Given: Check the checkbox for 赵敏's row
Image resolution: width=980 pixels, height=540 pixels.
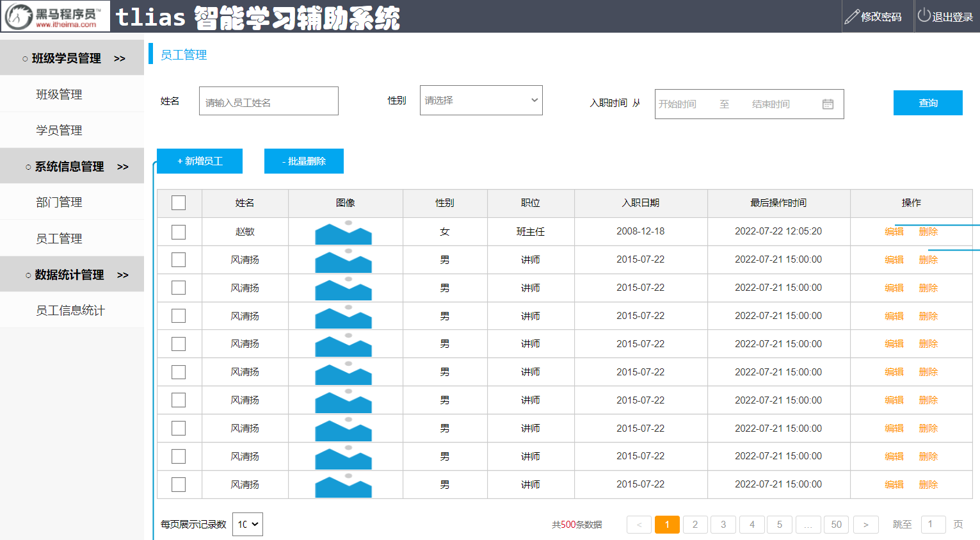Looking at the screenshot, I should 179,232.
